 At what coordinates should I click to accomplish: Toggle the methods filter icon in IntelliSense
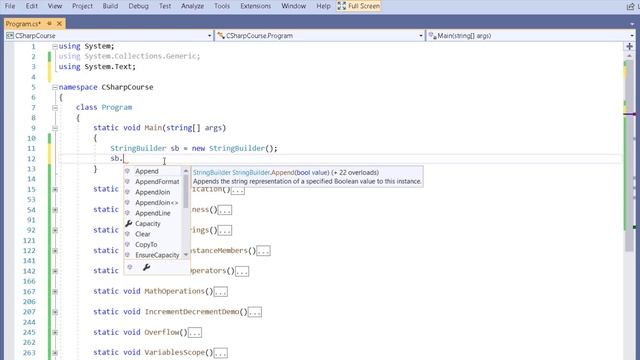(x=130, y=267)
